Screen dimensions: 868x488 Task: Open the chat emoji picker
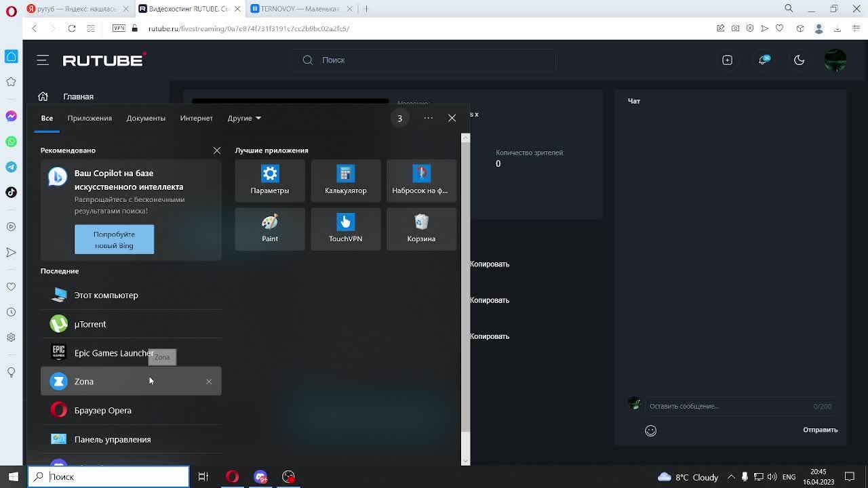tap(650, 430)
